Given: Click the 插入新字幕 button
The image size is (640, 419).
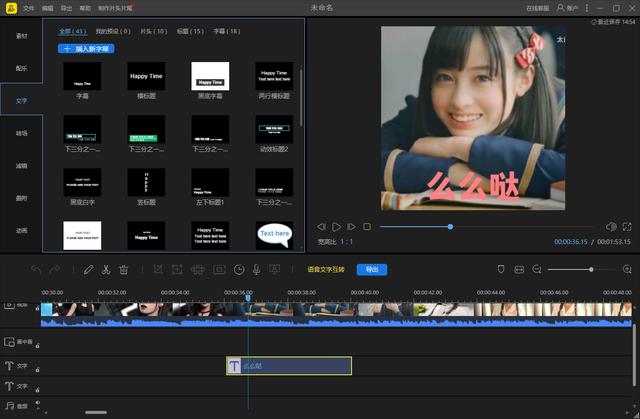Looking at the screenshot, I should (x=86, y=49).
